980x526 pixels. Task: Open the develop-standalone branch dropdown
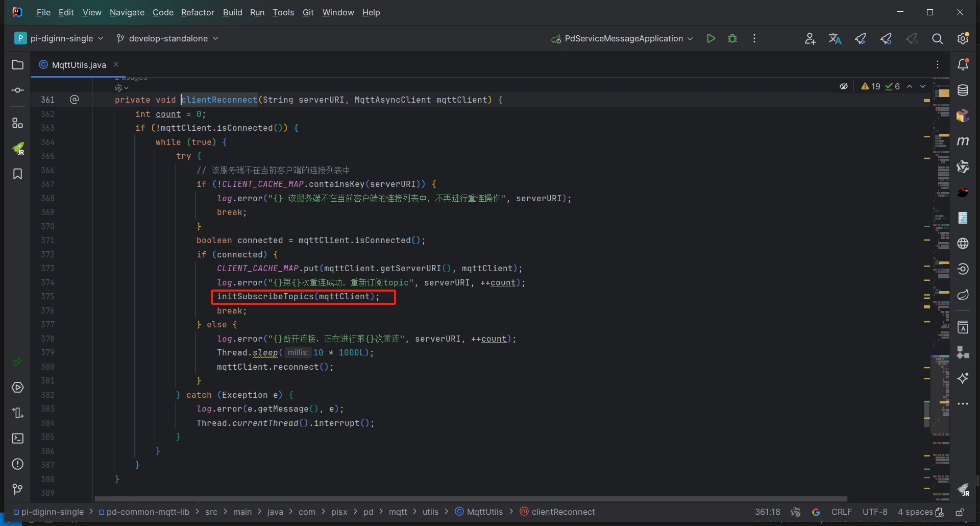point(168,38)
